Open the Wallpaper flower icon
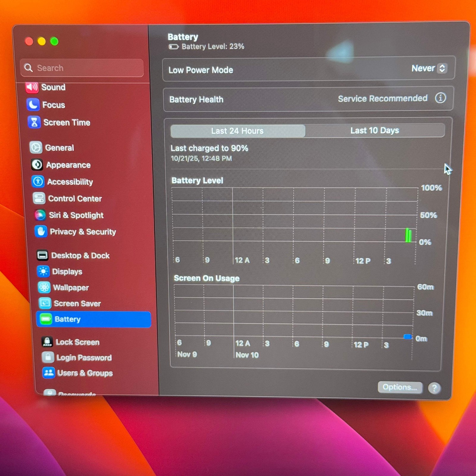 [x=44, y=287]
